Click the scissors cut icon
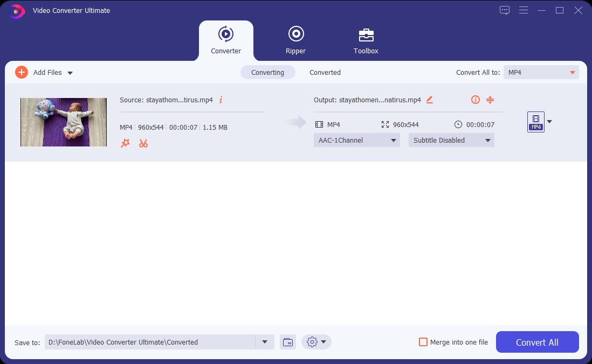 tap(143, 143)
